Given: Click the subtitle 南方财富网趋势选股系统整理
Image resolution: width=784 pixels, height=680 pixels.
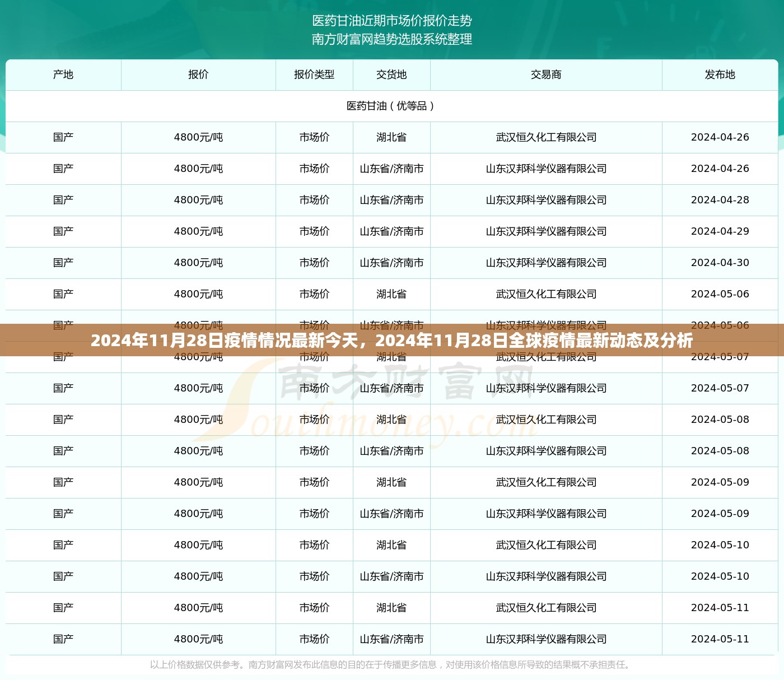Looking at the screenshot, I should [392, 39].
